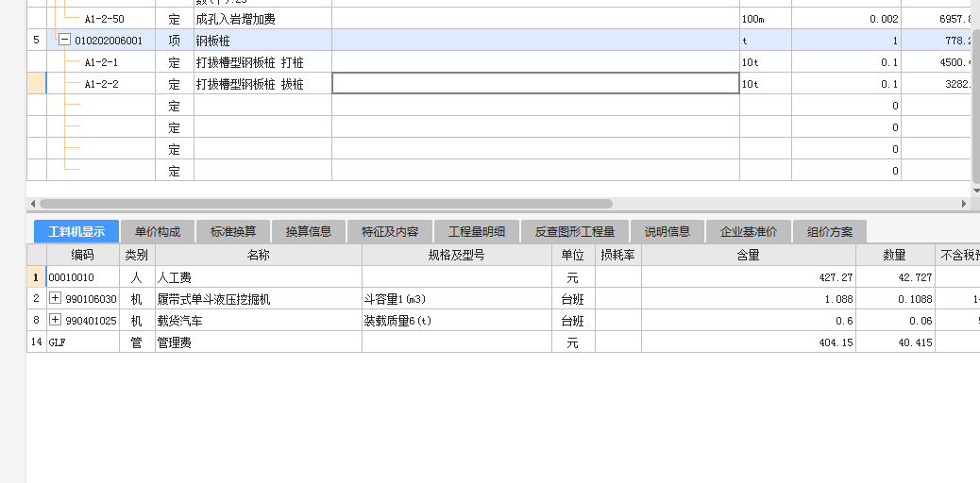Screen dimensions: 980x483
Task: Click the 履带式单斗液压挖掘机 name cell
Action: [x=258, y=299]
